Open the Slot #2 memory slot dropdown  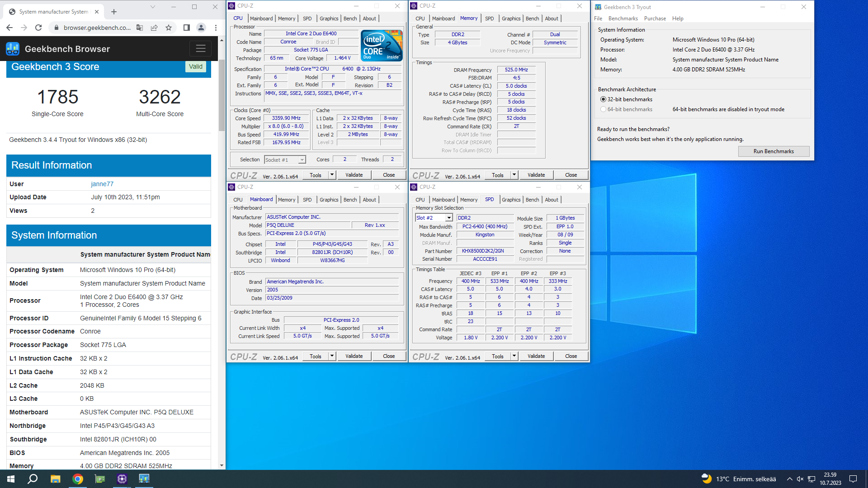click(x=434, y=218)
